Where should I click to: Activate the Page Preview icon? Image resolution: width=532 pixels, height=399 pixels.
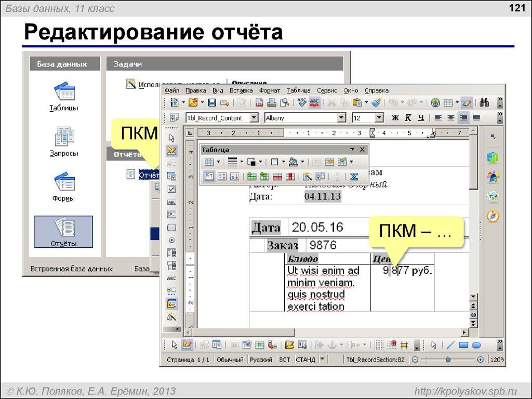(x=285, y=103)
